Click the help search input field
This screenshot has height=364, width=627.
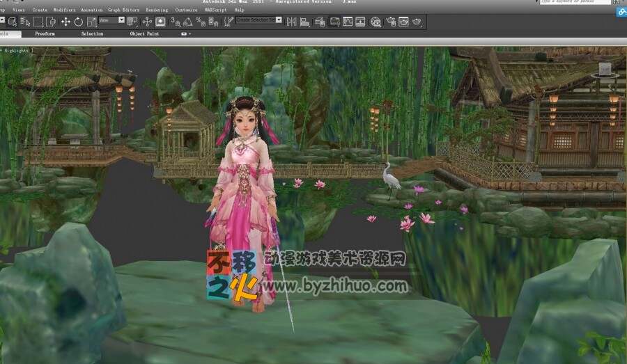(575, 2)
